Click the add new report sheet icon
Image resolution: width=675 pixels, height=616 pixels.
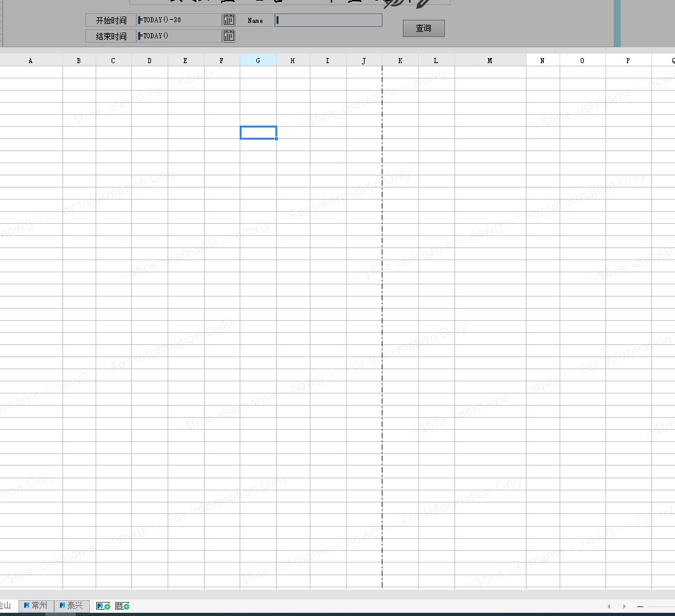pos(103,606)
